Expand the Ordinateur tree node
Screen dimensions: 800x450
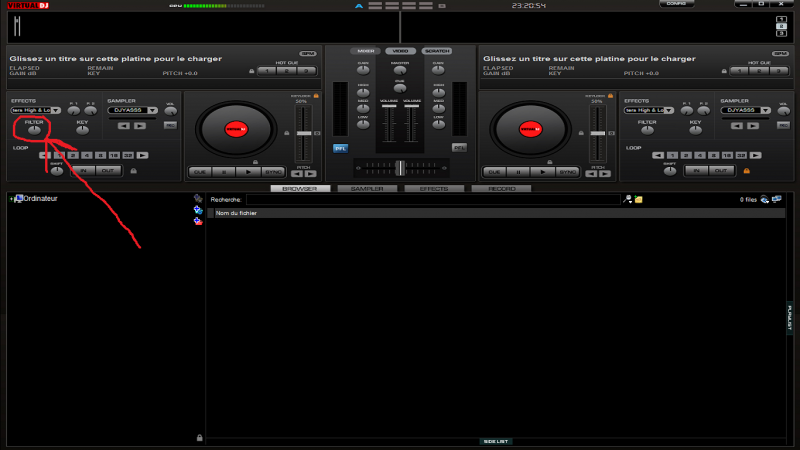11,199
